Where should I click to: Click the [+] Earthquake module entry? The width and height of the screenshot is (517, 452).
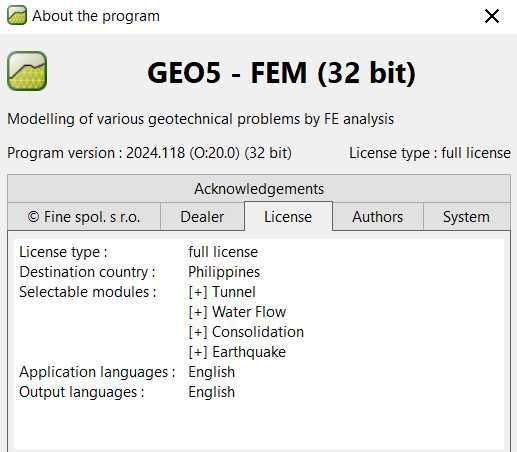pos(237,352)
